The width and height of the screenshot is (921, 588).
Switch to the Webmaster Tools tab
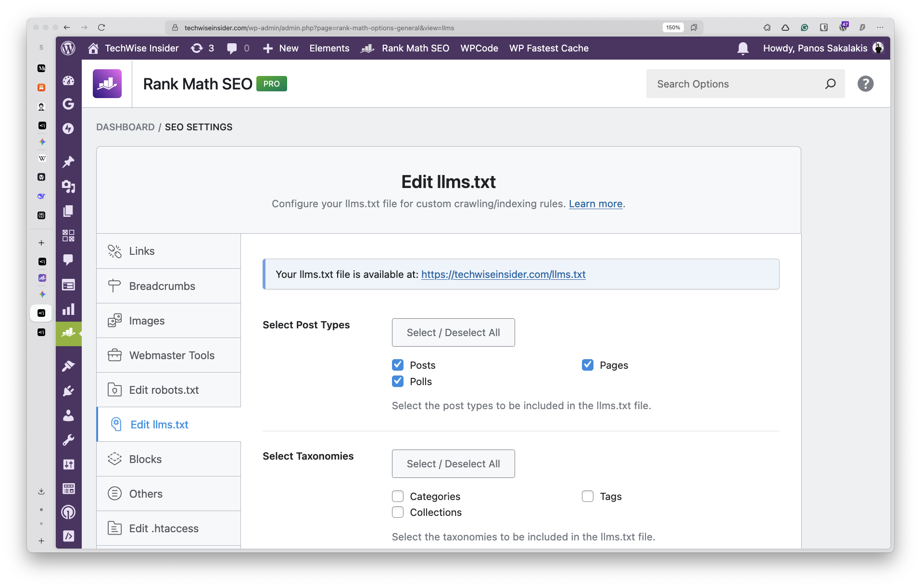click(x=168, y=355)
